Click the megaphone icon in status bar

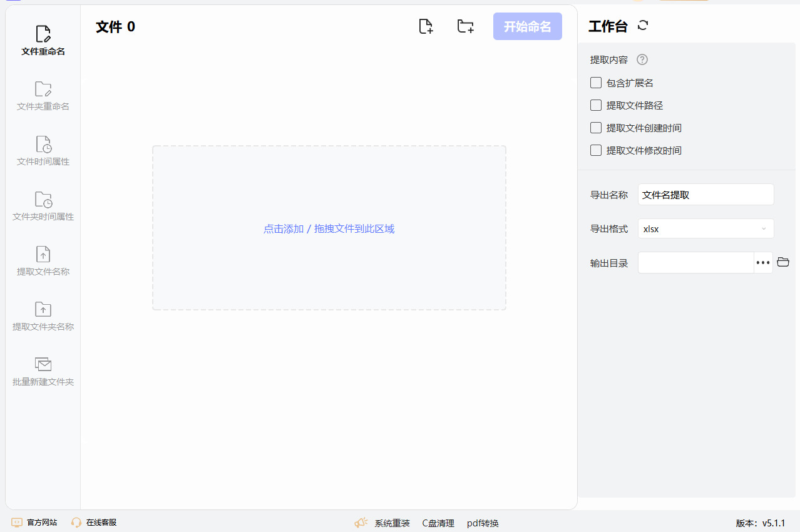tap(361, 523)
